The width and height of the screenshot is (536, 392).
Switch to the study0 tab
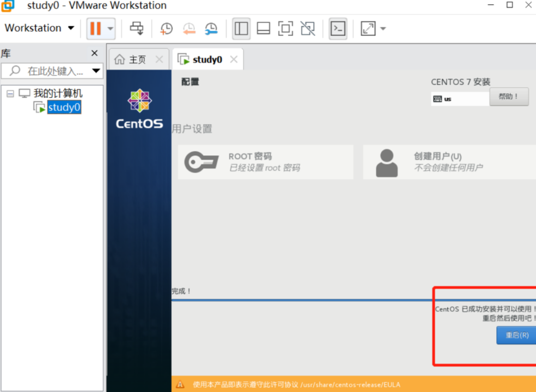pyautogui.click(x=207, y=60)
